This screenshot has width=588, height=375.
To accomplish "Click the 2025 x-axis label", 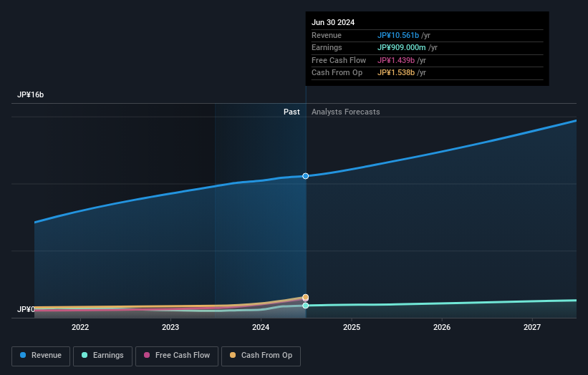I will point(352,328).
